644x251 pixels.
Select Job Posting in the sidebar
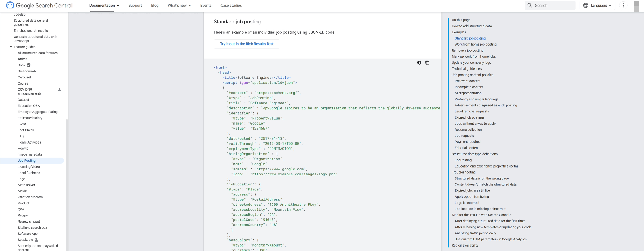pyautogui.click(x=26, y=160)
